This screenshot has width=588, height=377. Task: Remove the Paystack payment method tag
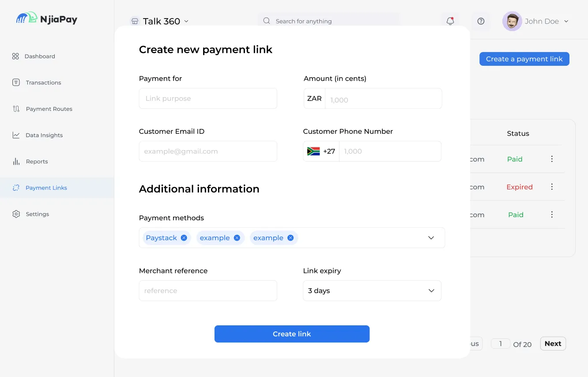point(184,238)
